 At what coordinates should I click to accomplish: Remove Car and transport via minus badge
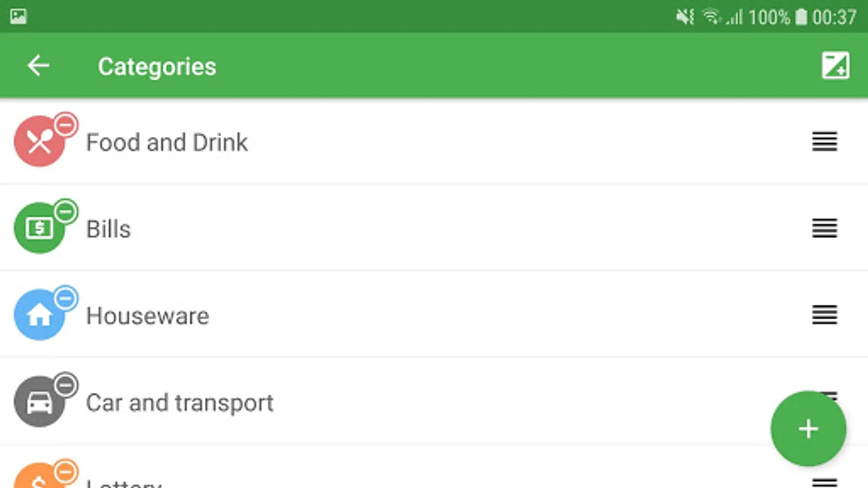(66, 386)
